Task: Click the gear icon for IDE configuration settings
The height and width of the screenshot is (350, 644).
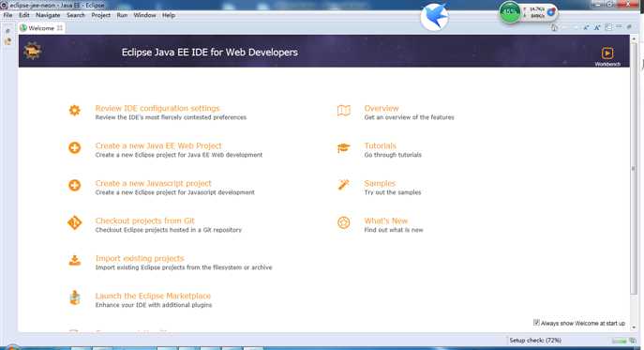Action: click(x=74, y=110)
